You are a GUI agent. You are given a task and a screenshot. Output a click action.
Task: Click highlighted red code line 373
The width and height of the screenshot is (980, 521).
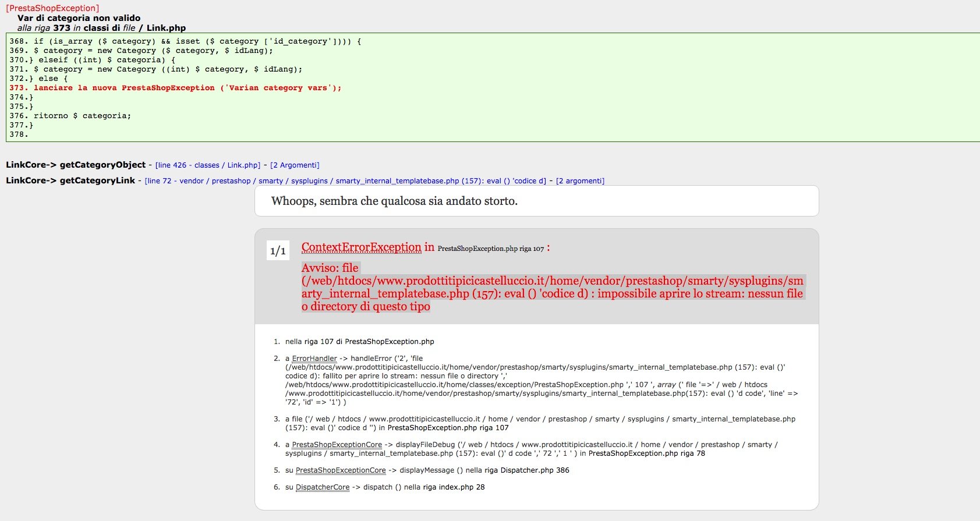coord(175,88)
